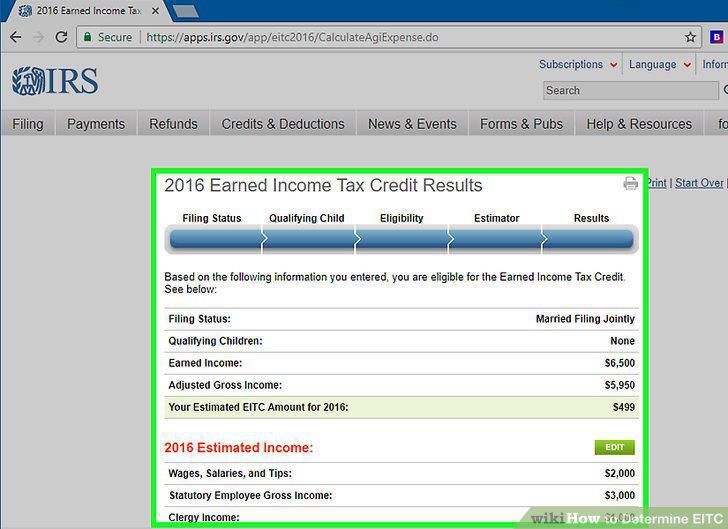This screenshot has height=529, width=728.
Task: Click the estimated EITC amount $499
Action: (x=624, y=407)
